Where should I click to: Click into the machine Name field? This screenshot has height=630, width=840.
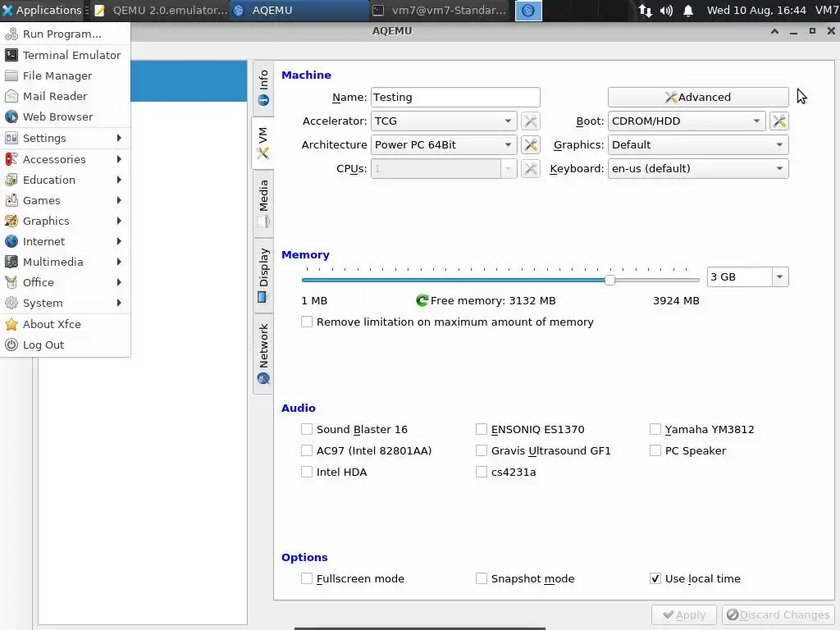point(455,97)
